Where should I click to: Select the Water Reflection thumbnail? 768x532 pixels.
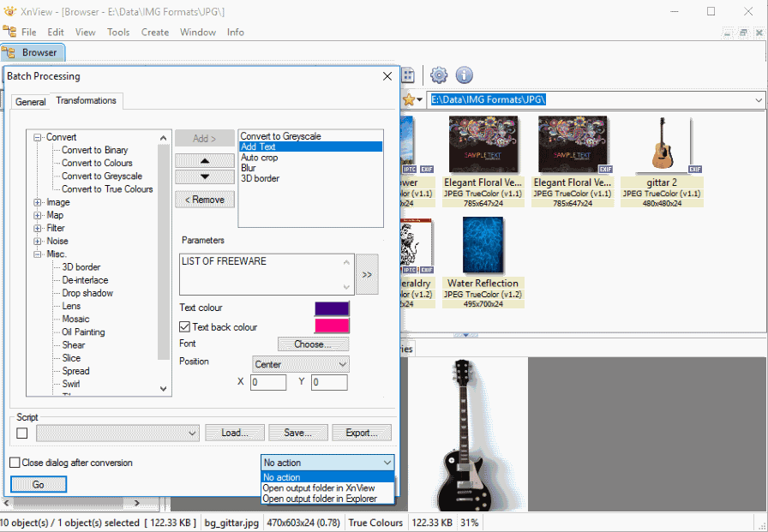pyautogui.click(x=483, y=262)
